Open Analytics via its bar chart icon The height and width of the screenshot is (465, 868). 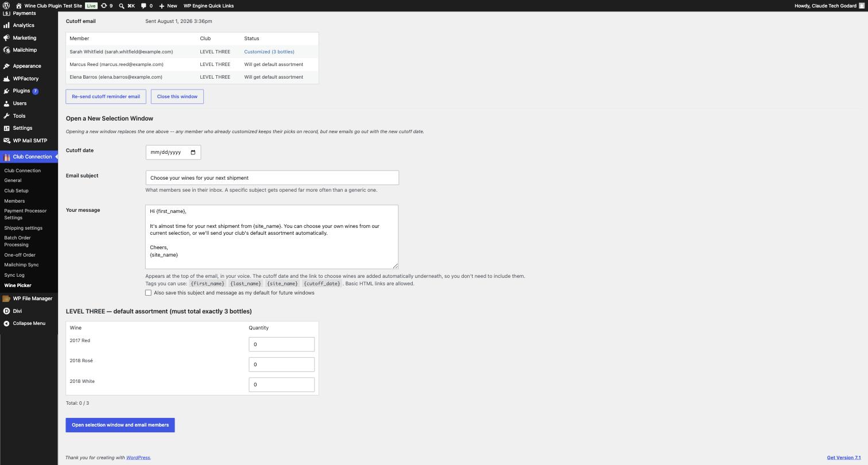(6, 25)
